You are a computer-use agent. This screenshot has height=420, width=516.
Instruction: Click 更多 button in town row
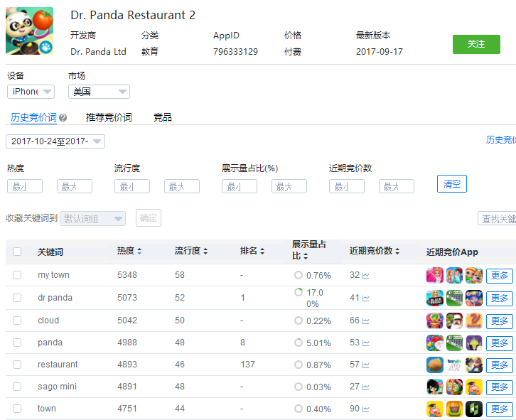click(500, 409)
